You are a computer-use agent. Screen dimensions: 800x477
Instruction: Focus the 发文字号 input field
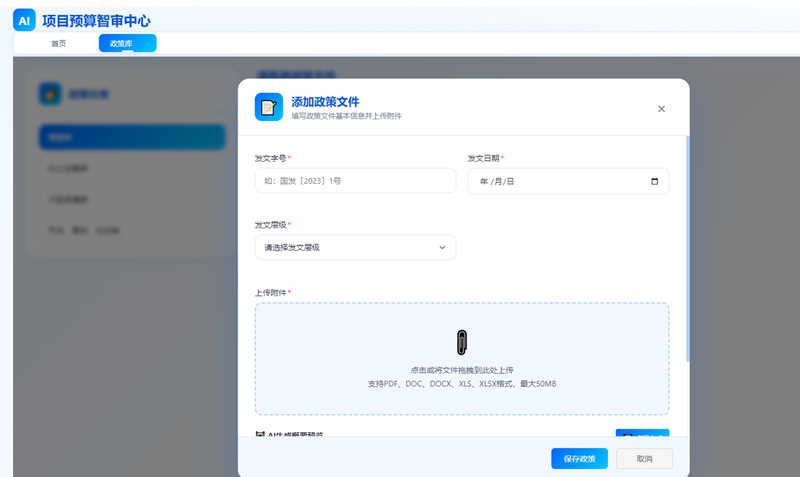(355, 181)
